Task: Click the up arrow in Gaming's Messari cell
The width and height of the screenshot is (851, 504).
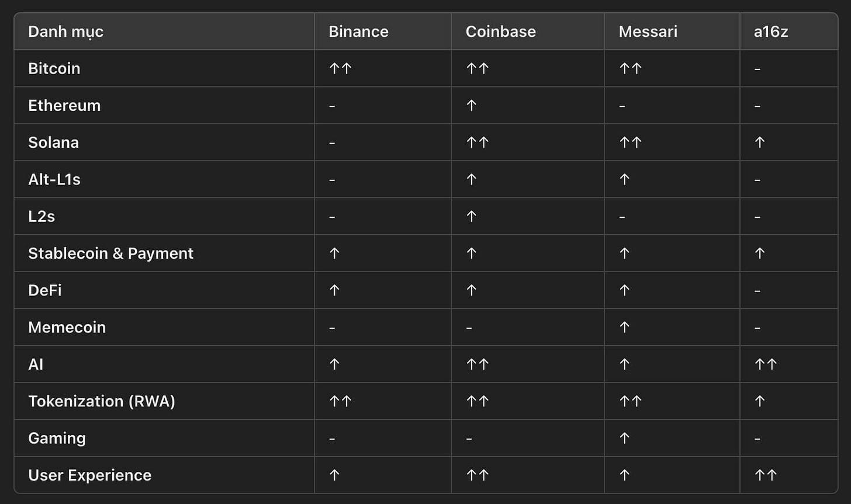Action: 624,438
